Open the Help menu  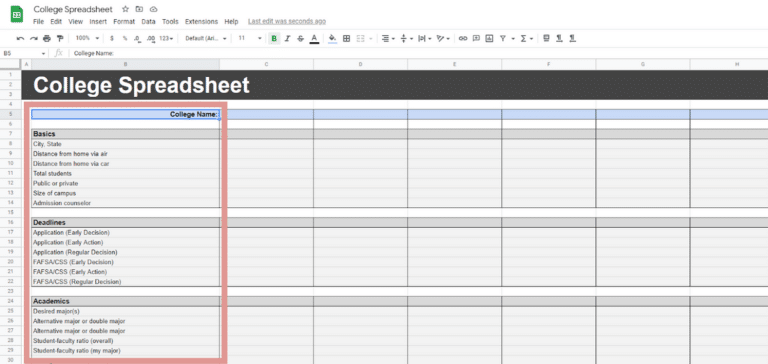click(231, 22)
